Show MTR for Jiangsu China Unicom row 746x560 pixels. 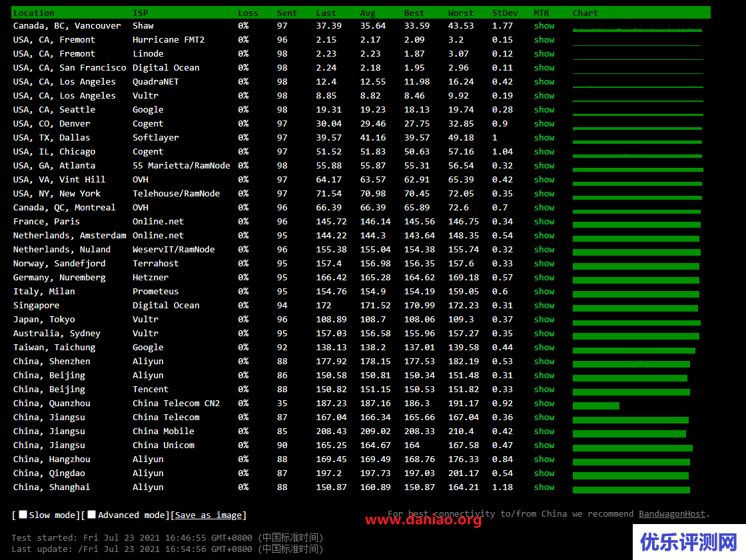(x=544, y=445)
